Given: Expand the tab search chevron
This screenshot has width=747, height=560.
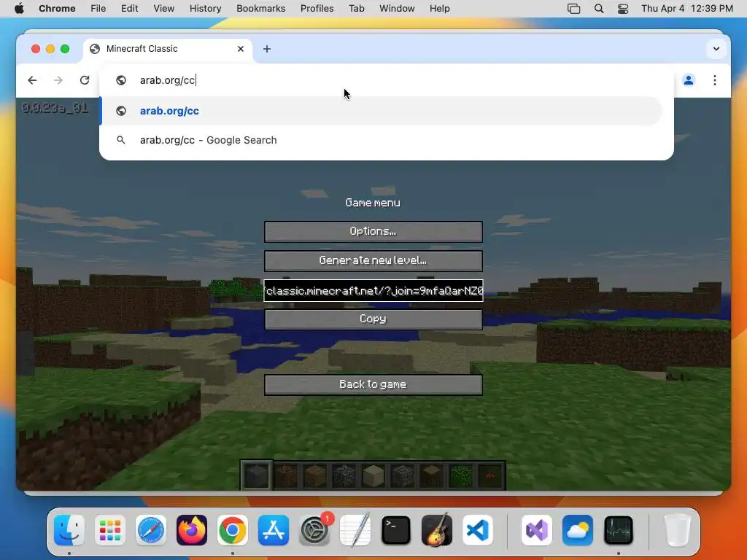Looking at the screenshot, I should coord(716,49).
